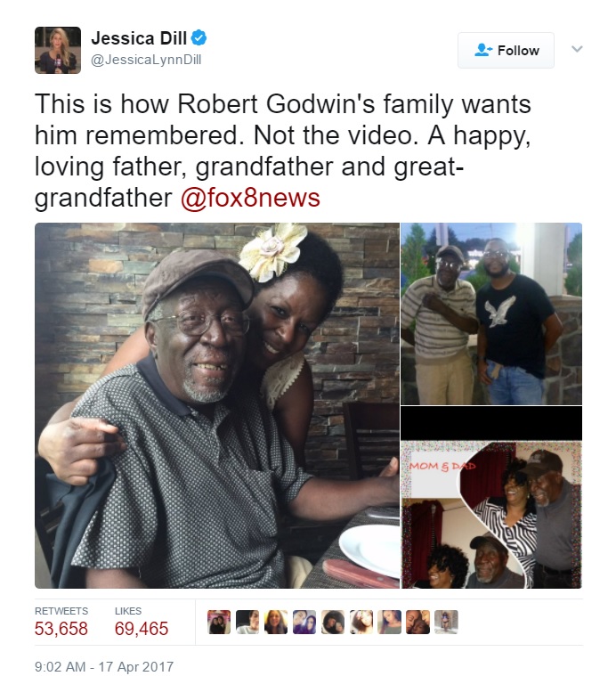Viewport: 616px width, 676px height.
Task: Open the 9:02 AM - 17 Apr 2017 timestamp
Action: tap(104, 666)
